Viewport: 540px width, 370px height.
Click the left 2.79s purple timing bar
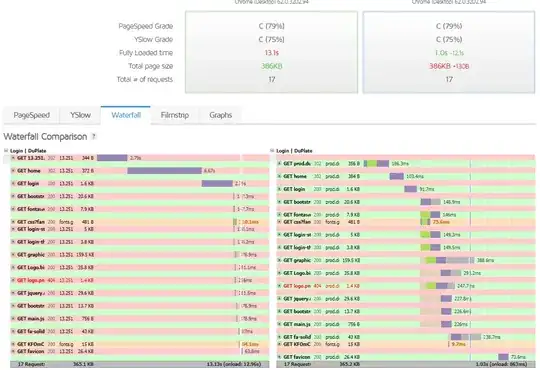[112, 158]
